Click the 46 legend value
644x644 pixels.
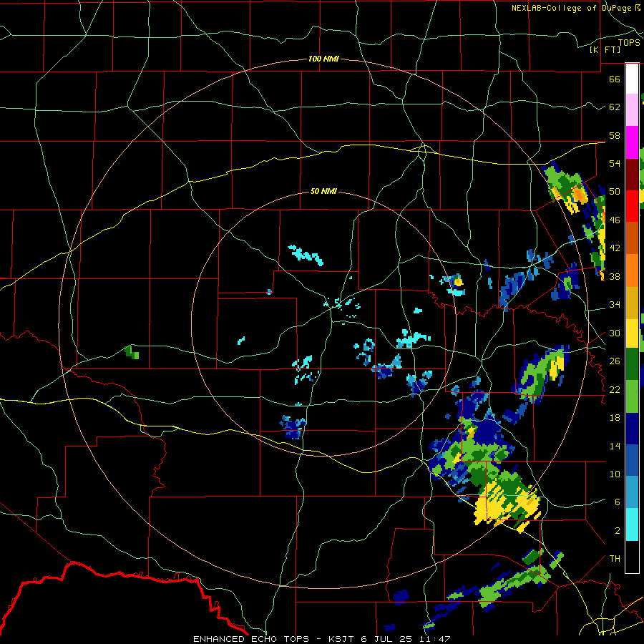coord(615,220)
